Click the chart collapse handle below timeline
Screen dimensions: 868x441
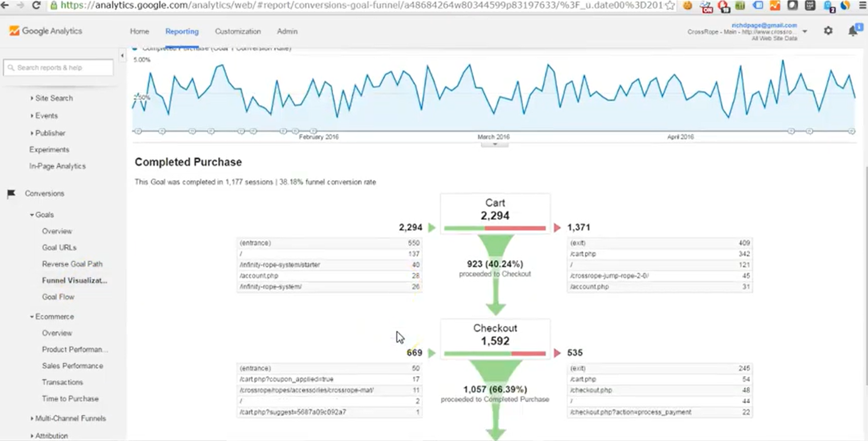click(x=495, y=144)
